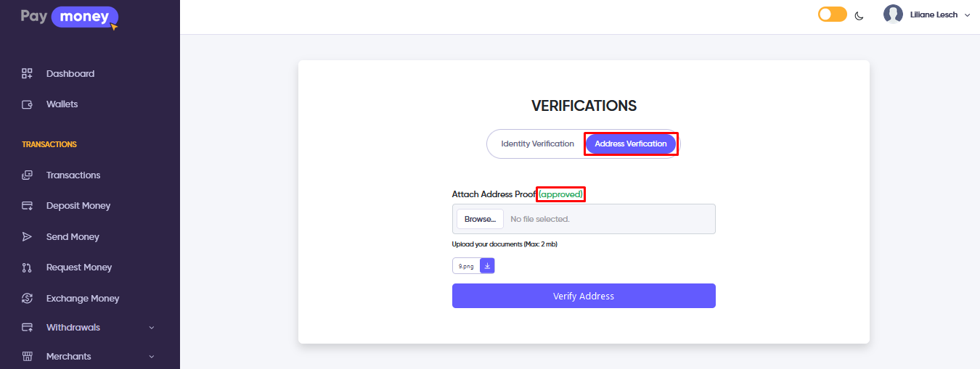Screen dimensions: 980x369
Task: Click the Request Money icon
Action: pos(28,268)
